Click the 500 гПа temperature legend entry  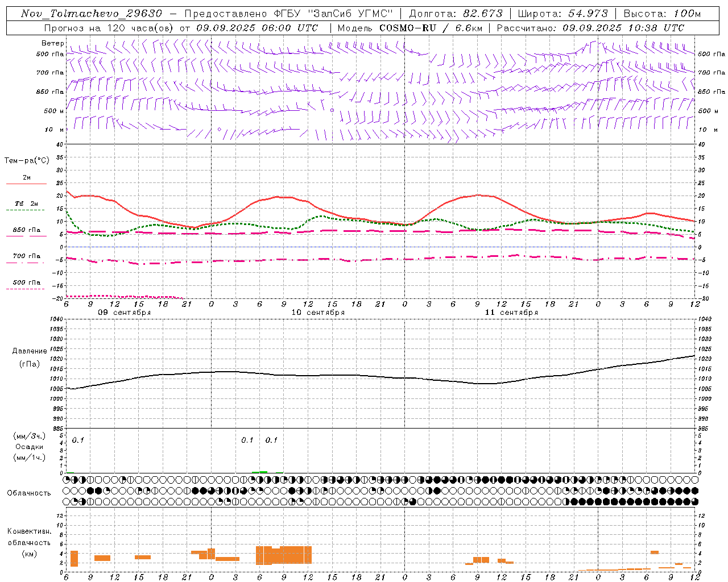[26, 282]
